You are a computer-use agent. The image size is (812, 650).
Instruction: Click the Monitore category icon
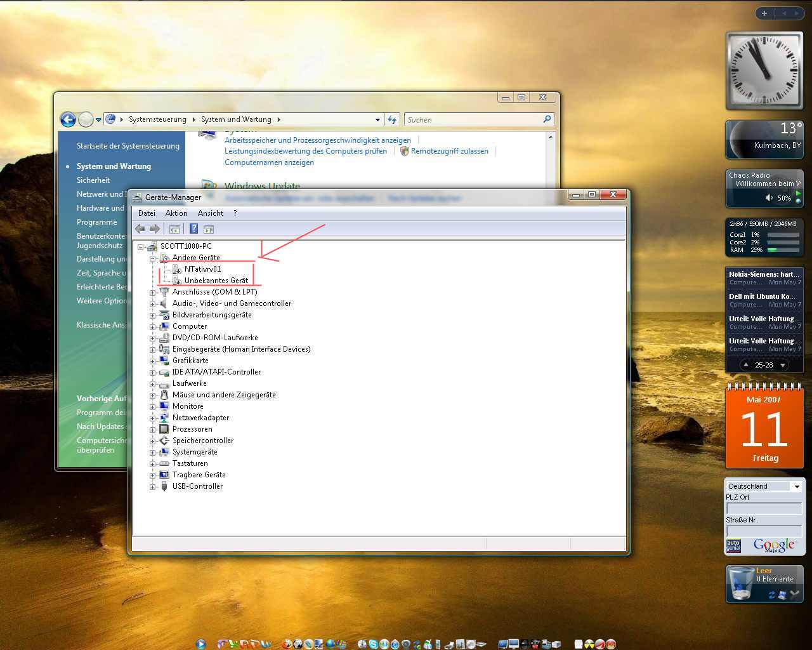164,406
